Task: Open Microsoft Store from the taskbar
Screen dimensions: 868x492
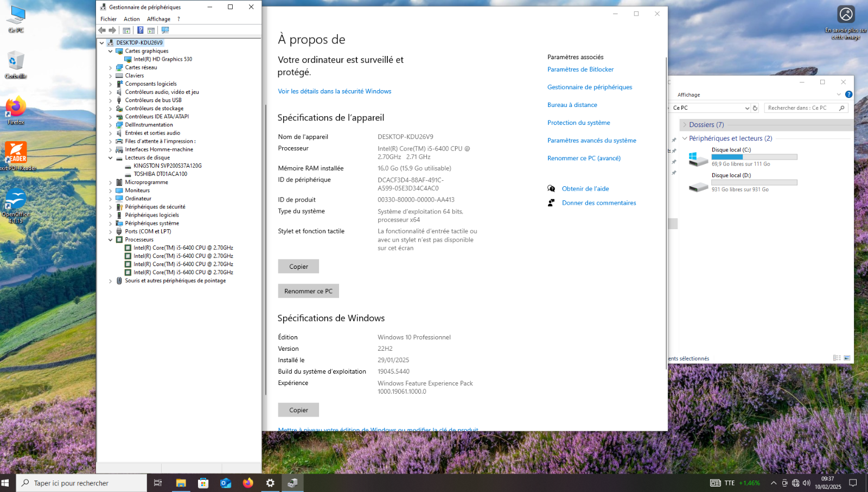Action: tap(203, 483)
